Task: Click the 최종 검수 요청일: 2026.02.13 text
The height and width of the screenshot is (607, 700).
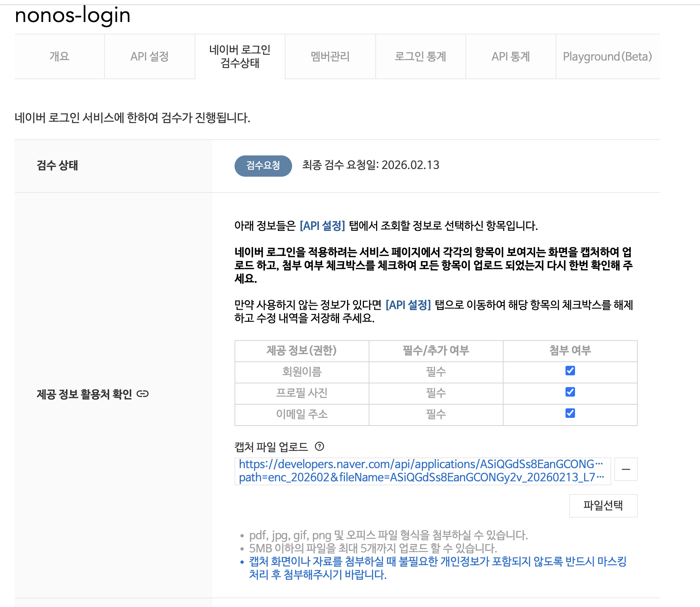Action: pos(371,165)
